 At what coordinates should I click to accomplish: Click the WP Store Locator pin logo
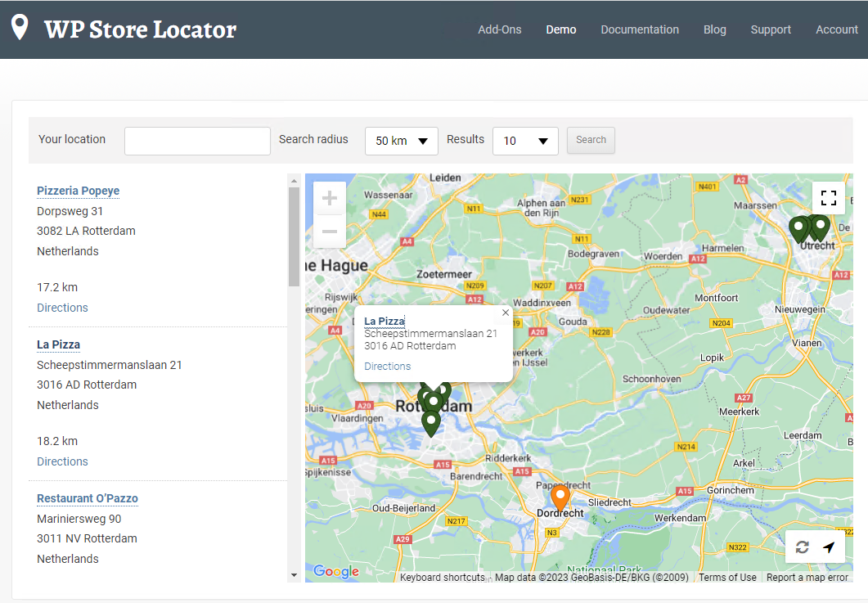pos(20,27)
